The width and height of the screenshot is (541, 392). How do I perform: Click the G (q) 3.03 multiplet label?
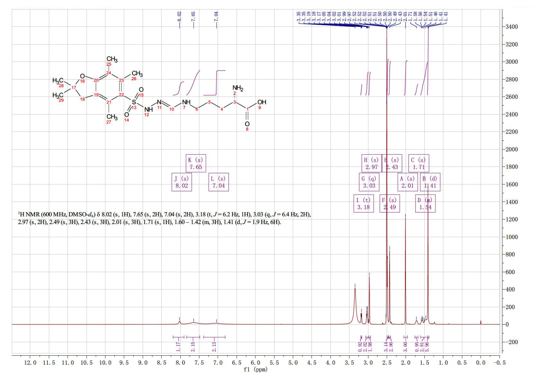[369, 182]
